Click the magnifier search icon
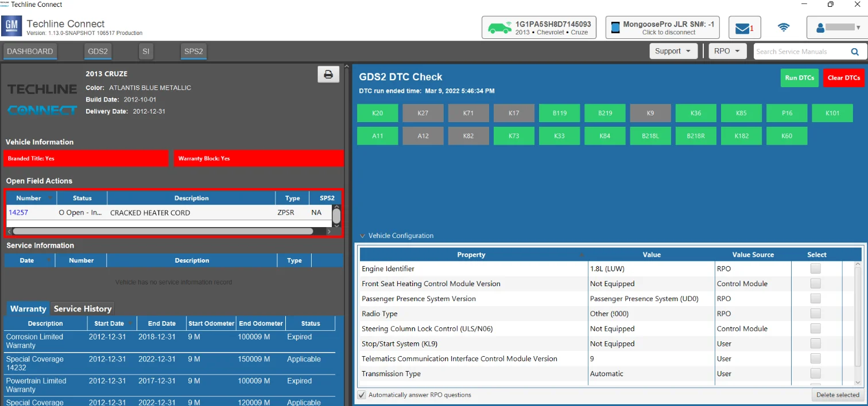 pos(855,52)
